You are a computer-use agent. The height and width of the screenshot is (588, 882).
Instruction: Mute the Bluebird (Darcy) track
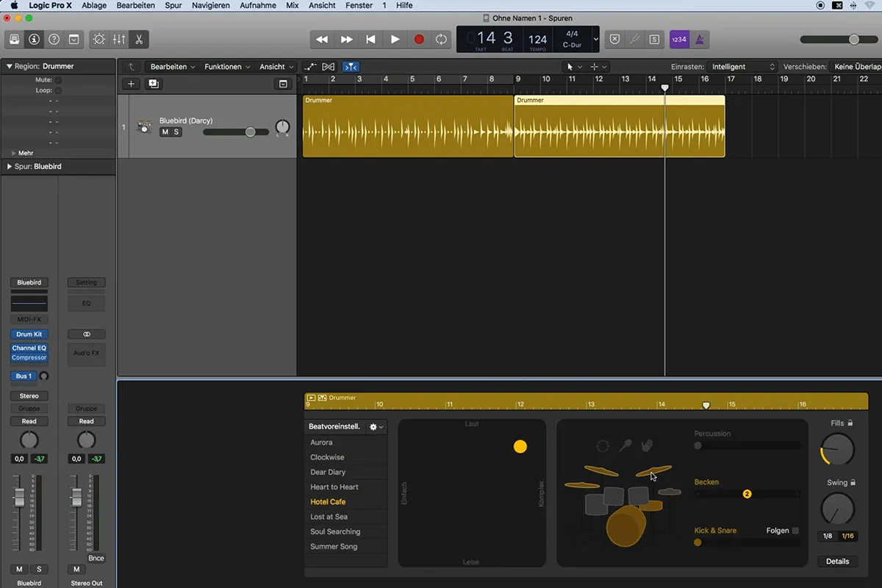tap(165, 132)
